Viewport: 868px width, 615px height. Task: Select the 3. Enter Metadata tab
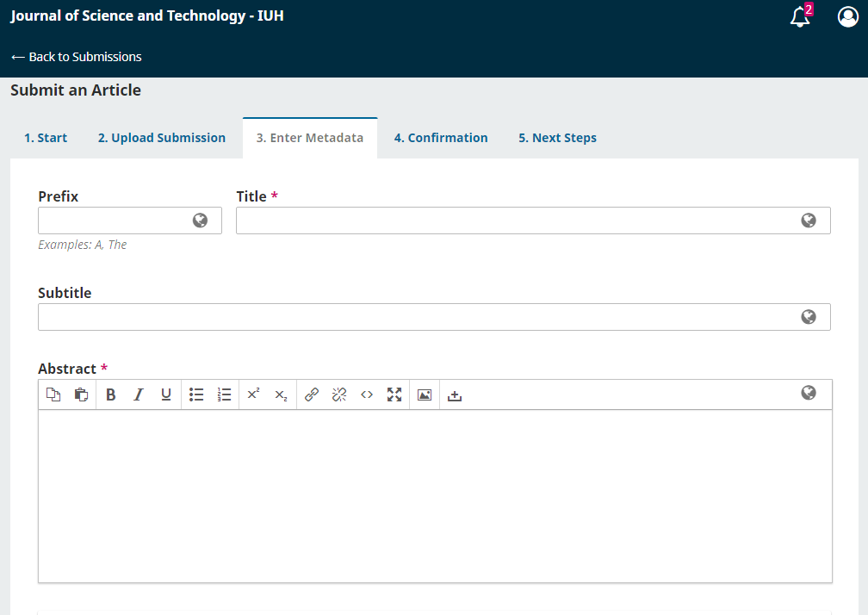[310, 138]
